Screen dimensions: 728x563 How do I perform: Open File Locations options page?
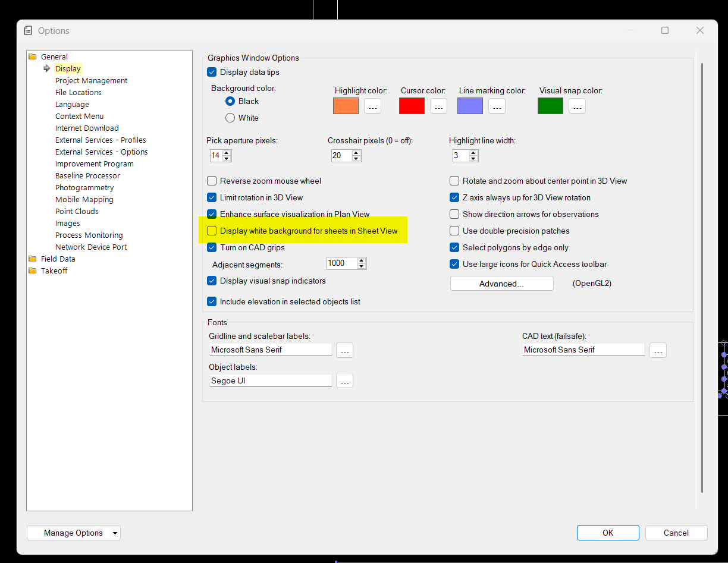click(78, 93)
